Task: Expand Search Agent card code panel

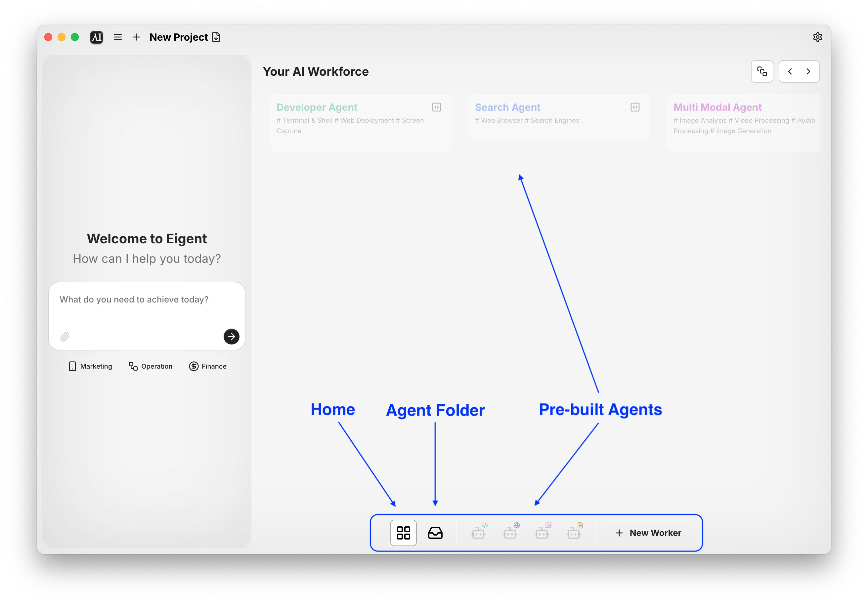Action: coord(635,107)
